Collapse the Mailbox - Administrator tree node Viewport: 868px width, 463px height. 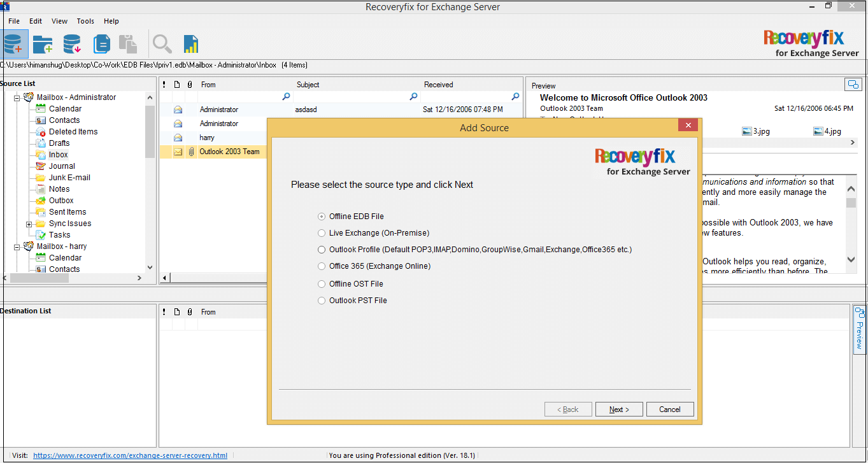(x=17, y=97)
